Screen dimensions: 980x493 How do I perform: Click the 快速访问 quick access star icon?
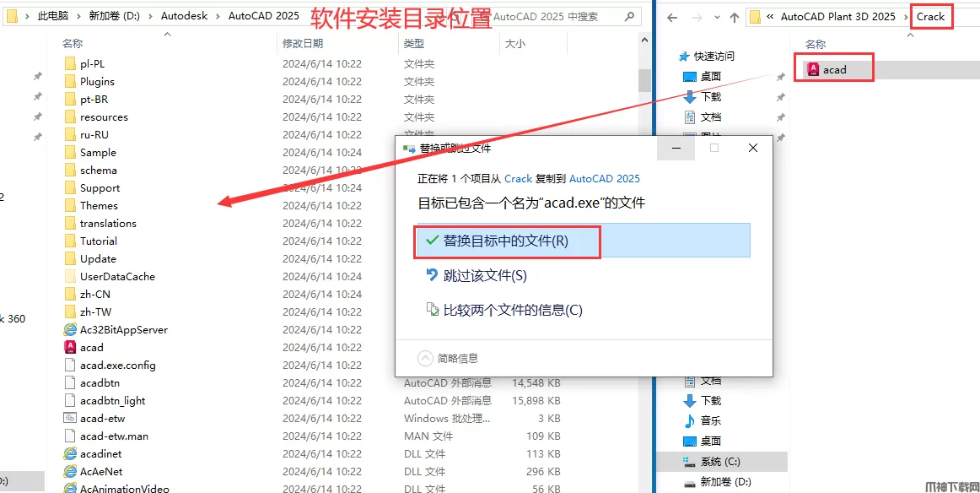(684, 56)
